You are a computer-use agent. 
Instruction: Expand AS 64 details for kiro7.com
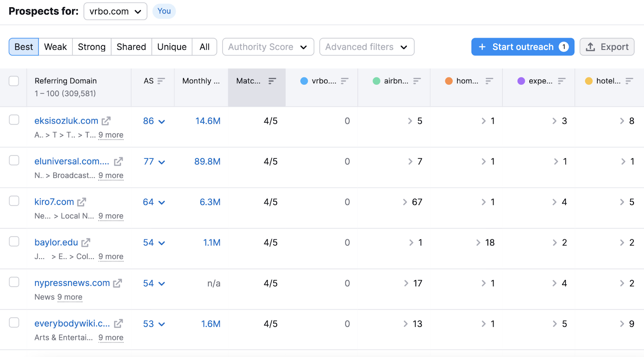coord(154,202)
